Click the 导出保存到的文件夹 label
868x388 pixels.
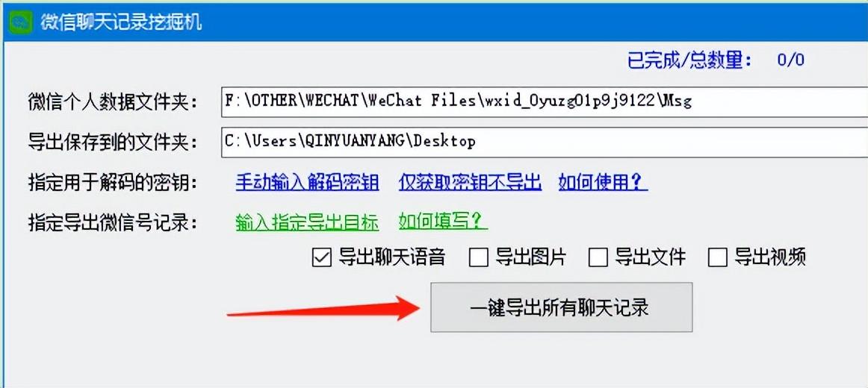click(112, 143)
